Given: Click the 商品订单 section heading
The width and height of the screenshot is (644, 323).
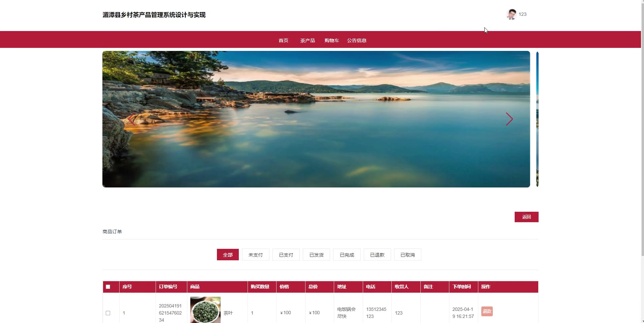Looking at the screenshot, I should (112, 232).
